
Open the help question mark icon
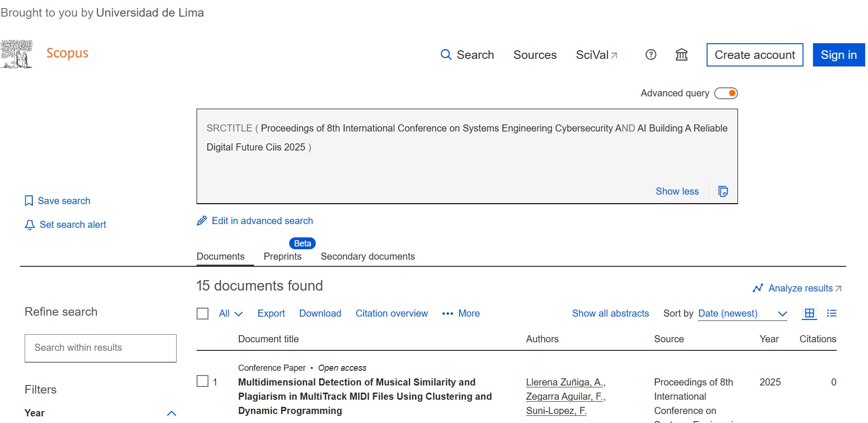click(651, 55)
